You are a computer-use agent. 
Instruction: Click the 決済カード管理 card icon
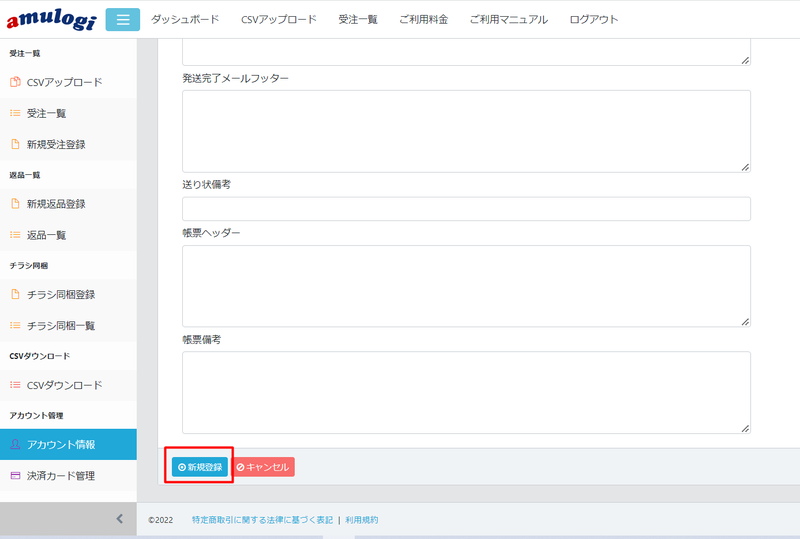pyautogui.click(x=15, y=476)
